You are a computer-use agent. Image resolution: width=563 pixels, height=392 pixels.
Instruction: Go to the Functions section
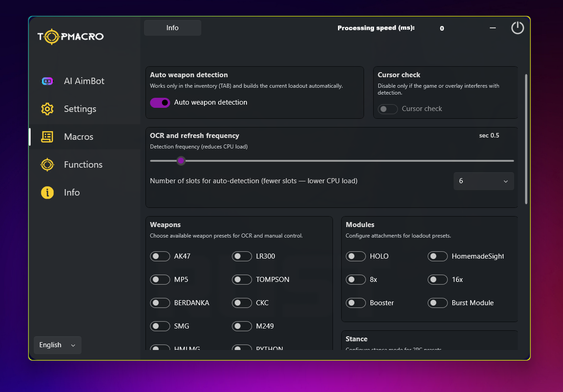tap(85, 165)
